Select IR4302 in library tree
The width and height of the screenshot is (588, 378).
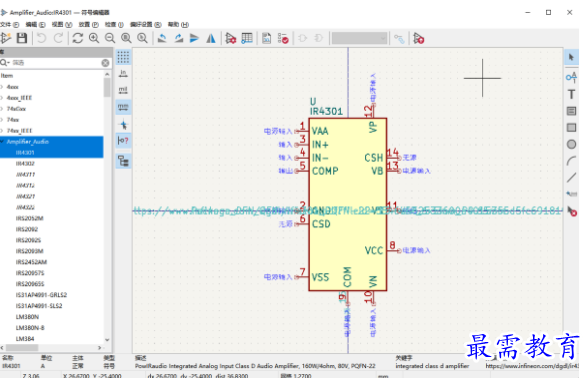coord(25,164)
